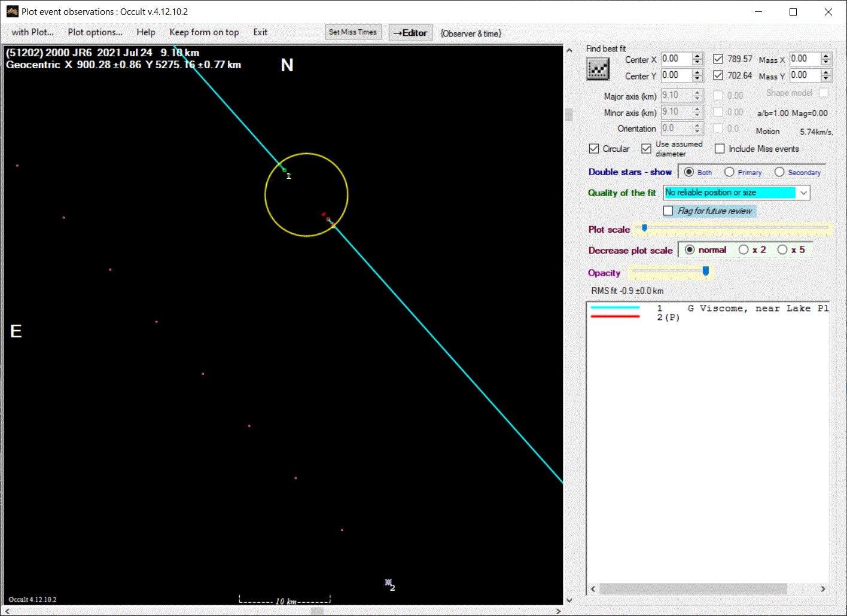Click plot vertical scrollbar up arrow

[569, 51]
